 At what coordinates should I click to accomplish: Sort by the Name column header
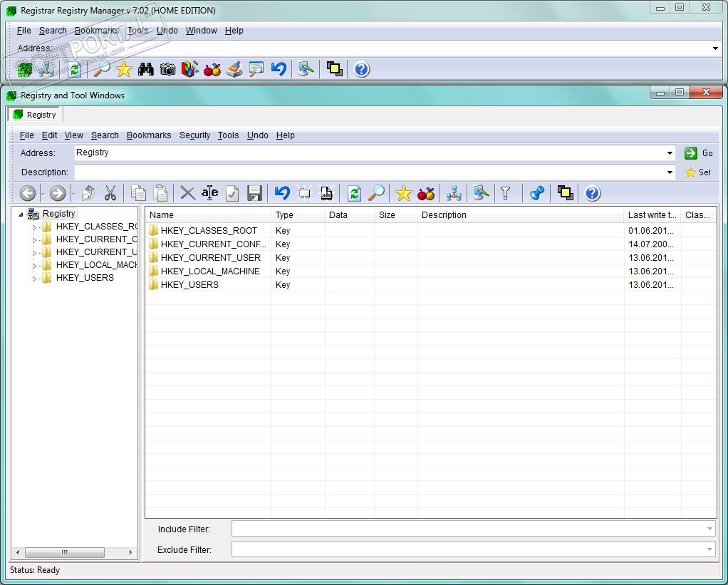[x=208, y=215]
